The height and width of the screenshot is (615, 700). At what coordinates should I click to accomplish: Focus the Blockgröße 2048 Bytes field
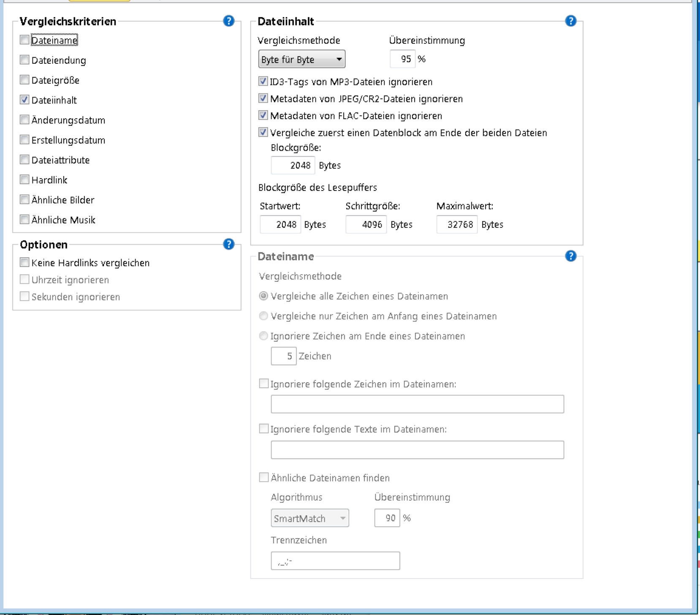point(293,166)
